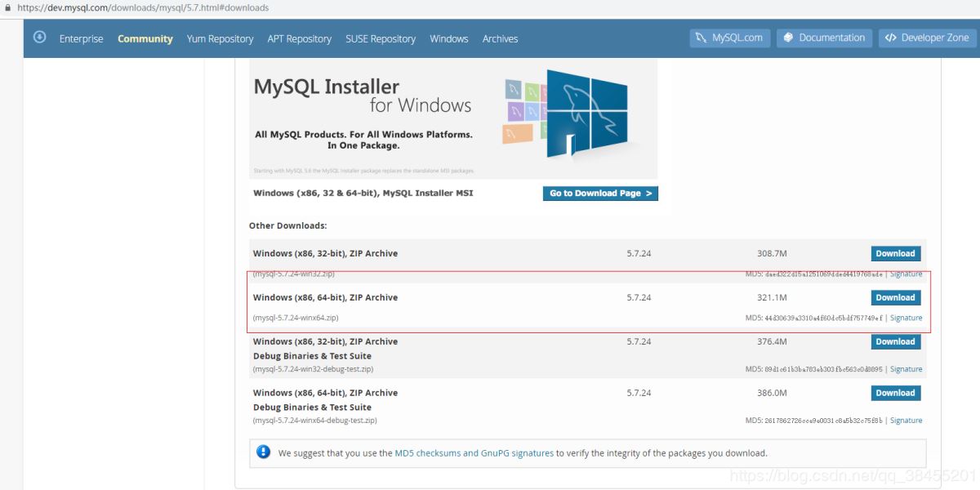980x490 pixels.
Task: Click the blue info icon near checksum note
Action: tap(263, 452)
